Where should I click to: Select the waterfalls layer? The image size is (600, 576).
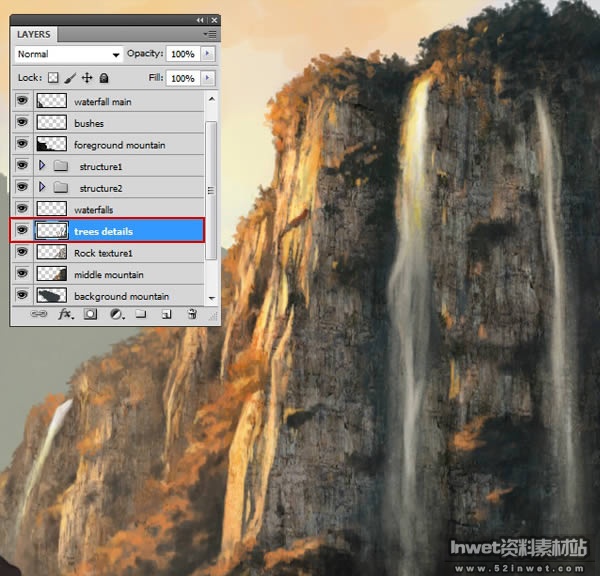(108, 209)
